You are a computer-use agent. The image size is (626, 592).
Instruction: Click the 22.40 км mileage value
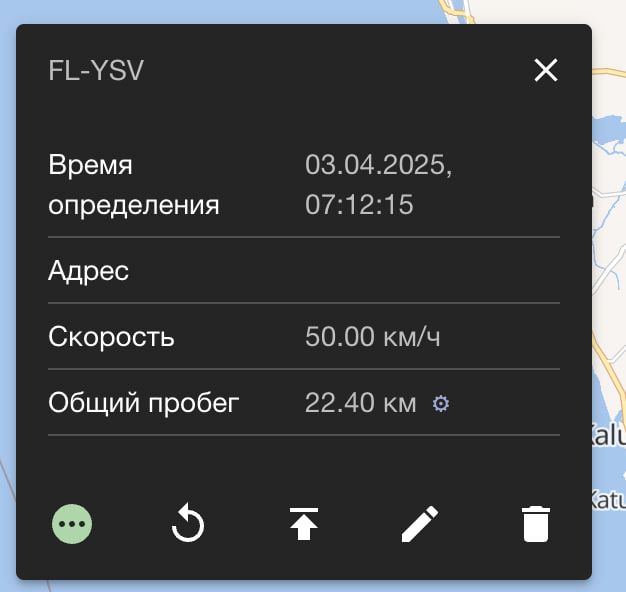click(360, 404)
